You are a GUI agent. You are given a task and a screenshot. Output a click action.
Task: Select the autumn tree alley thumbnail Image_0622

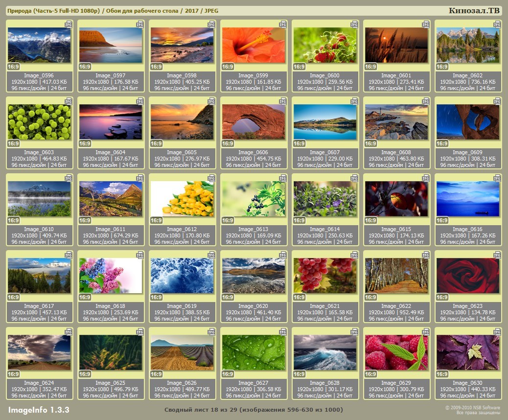[x=396, y=275]
